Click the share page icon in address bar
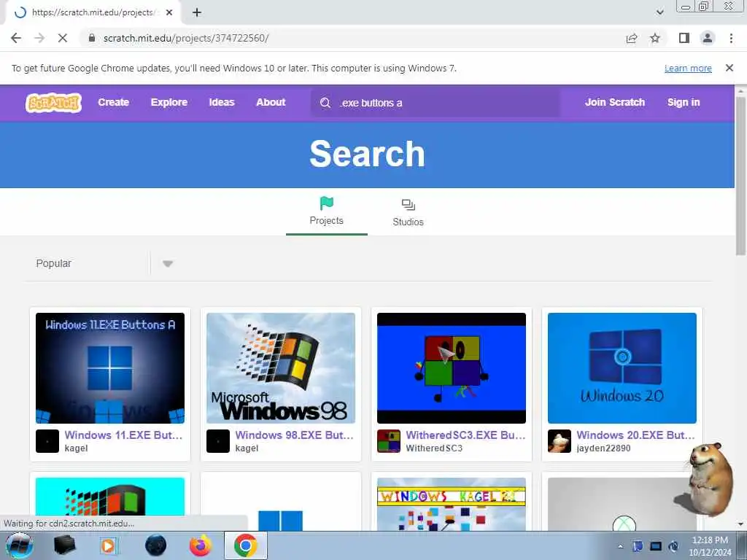 click(632, 38)
